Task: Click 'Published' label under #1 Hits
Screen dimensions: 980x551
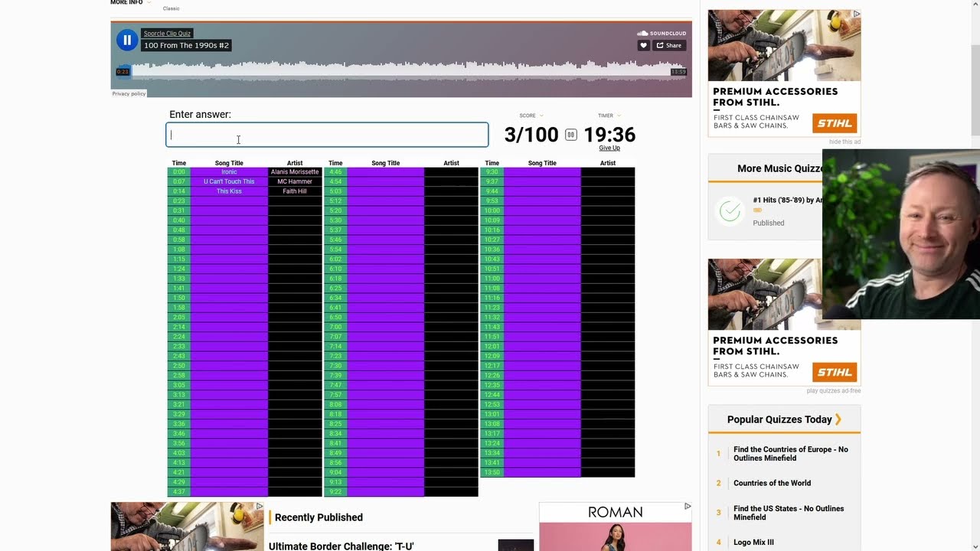Action: click(x=768, y=223)
